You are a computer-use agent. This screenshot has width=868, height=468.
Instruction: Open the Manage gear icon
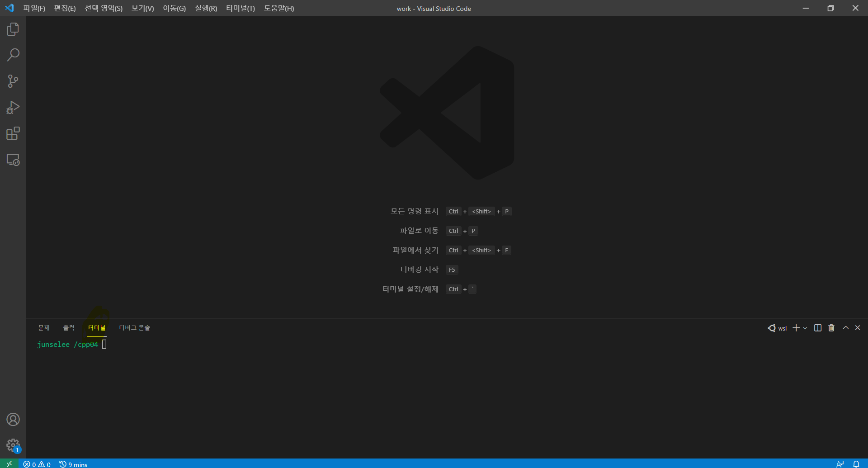[x=13, y=445]
